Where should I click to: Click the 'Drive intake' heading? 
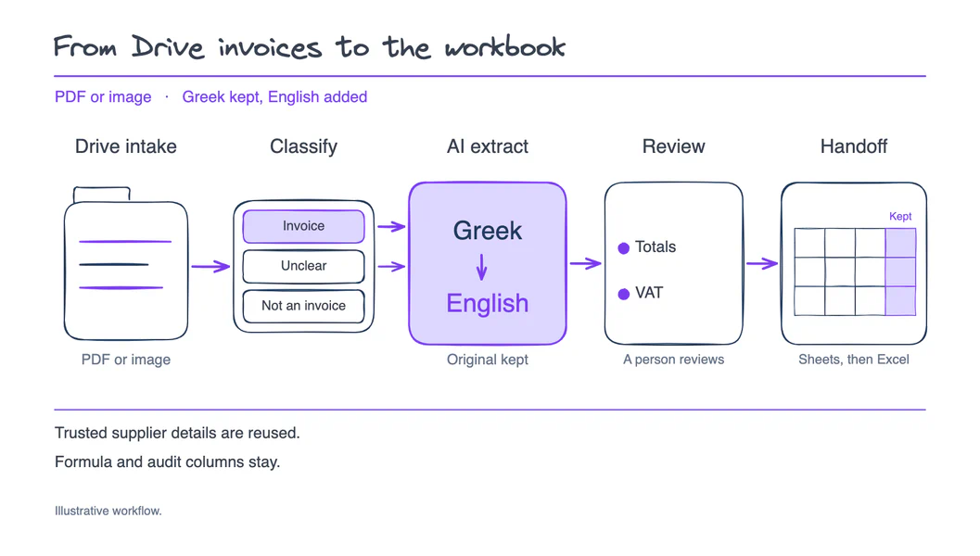[x=125, y=146]
